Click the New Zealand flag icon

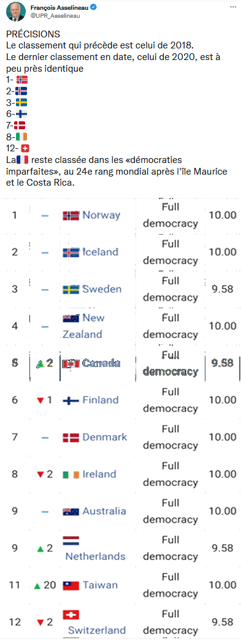(x=71, y=318)
